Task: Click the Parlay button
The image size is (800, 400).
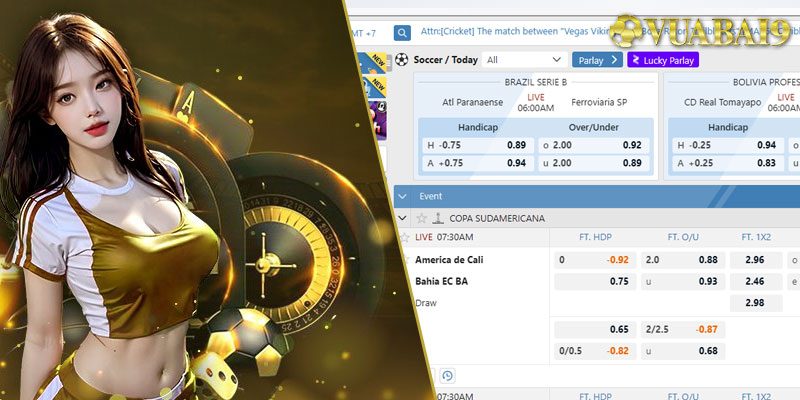Action: pos(597,60)
